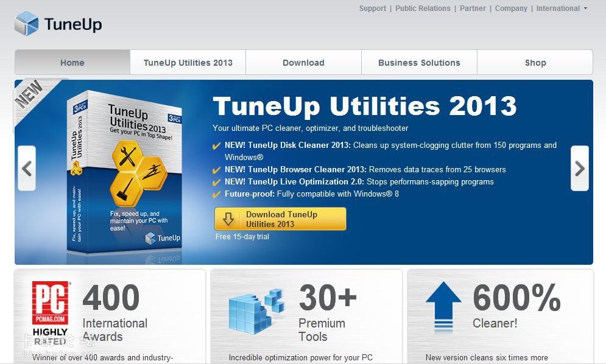Click the 'International Awards' heading
This screenshot has width=606, height=364.
click(x=115, y=330)
